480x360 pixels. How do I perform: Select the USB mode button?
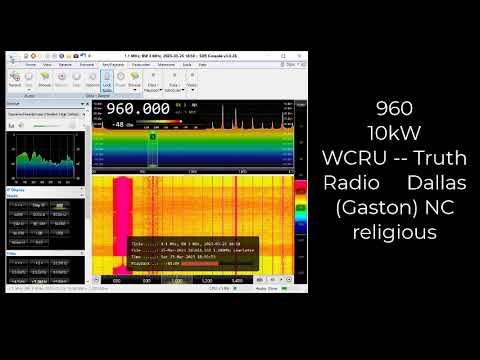(x=60, y=233)
